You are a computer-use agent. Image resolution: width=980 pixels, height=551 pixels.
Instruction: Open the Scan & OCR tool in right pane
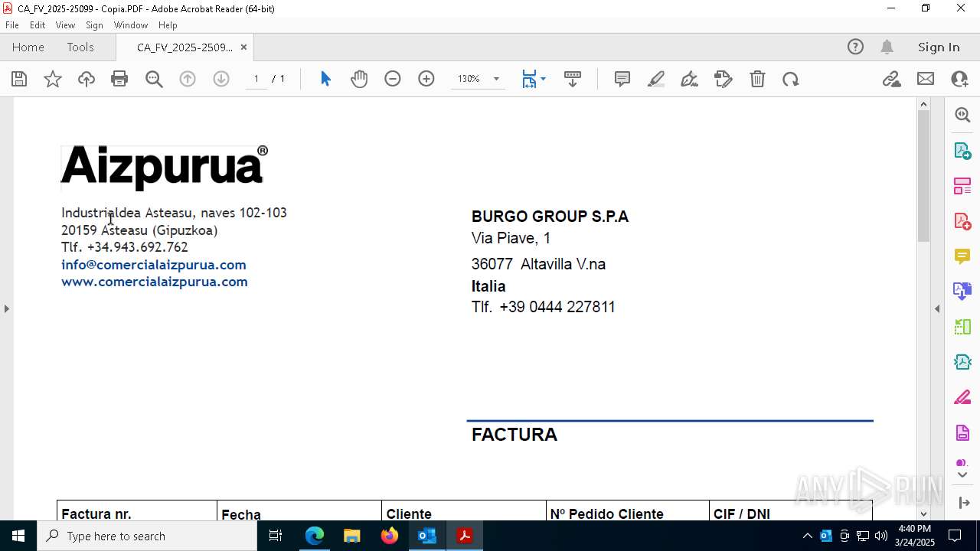coord(962,362)
